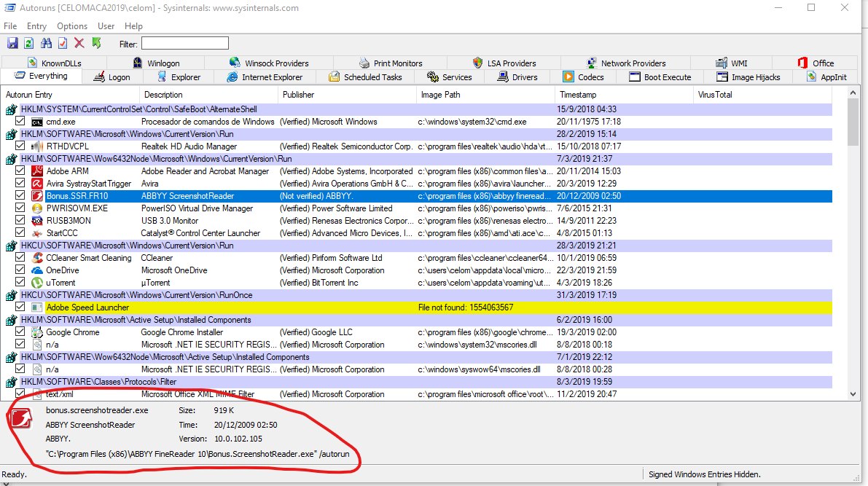Select the "File not found: 1554063567" text
This screenshot has width=868, height=486.
point(466,307)
